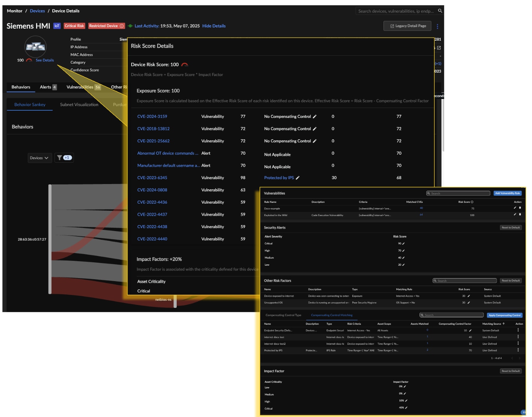Image resolution: width=532 pixels, height=417 pixels.
Task: Edit the Protected by IPS control pencil
Action: tap(298, 178)
